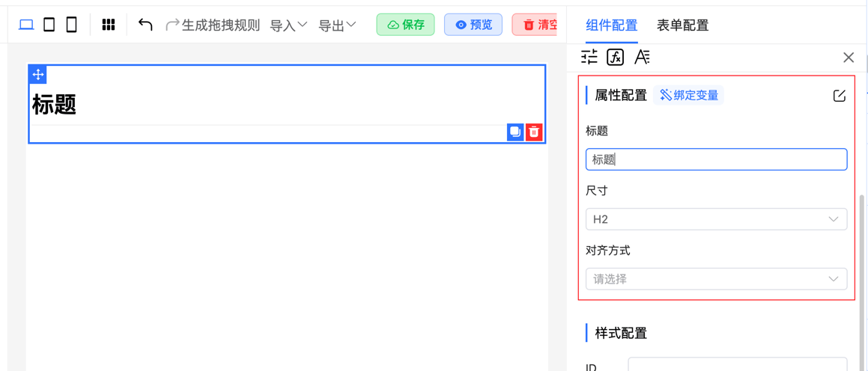The height and width of the screenshot is (371, 868).
Task: Open the 对齐方式 select dropdown
Action: (716, 279)
